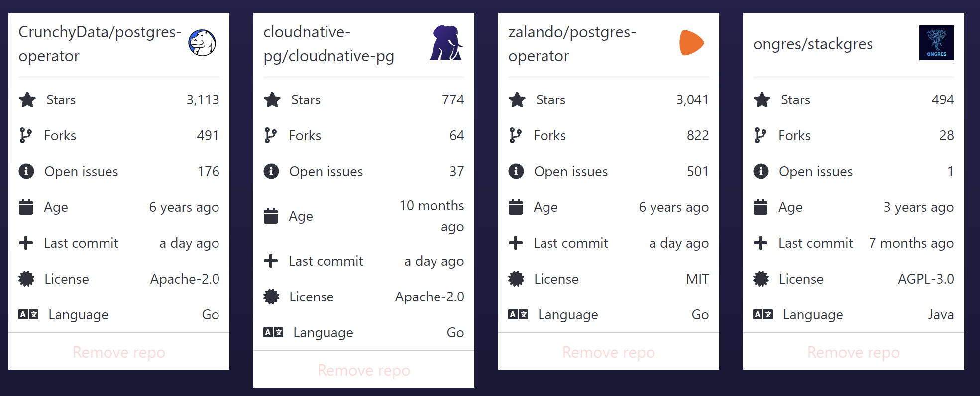Click the star icon in cloudnative-pg card

pos(272,100)
